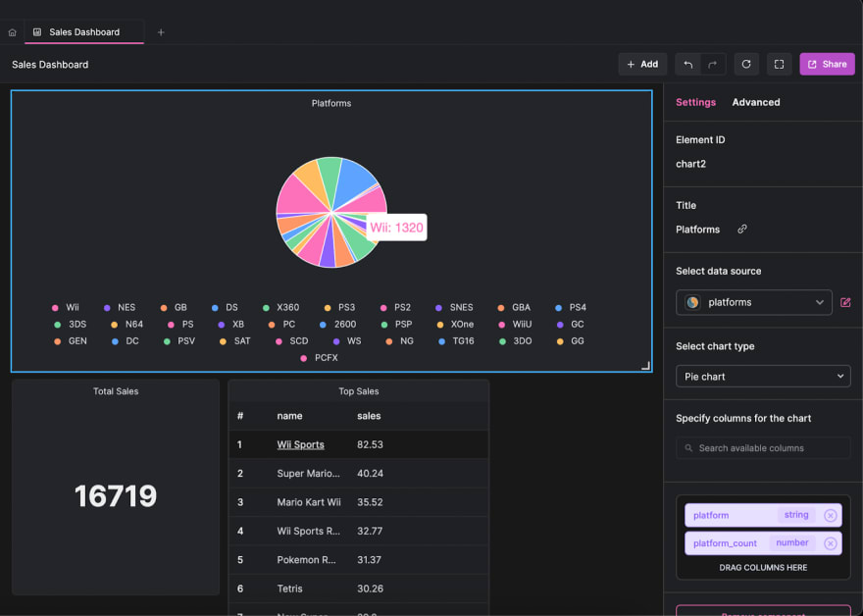
Task: Remove the platform_count column
Action: [x=830, y=543]
